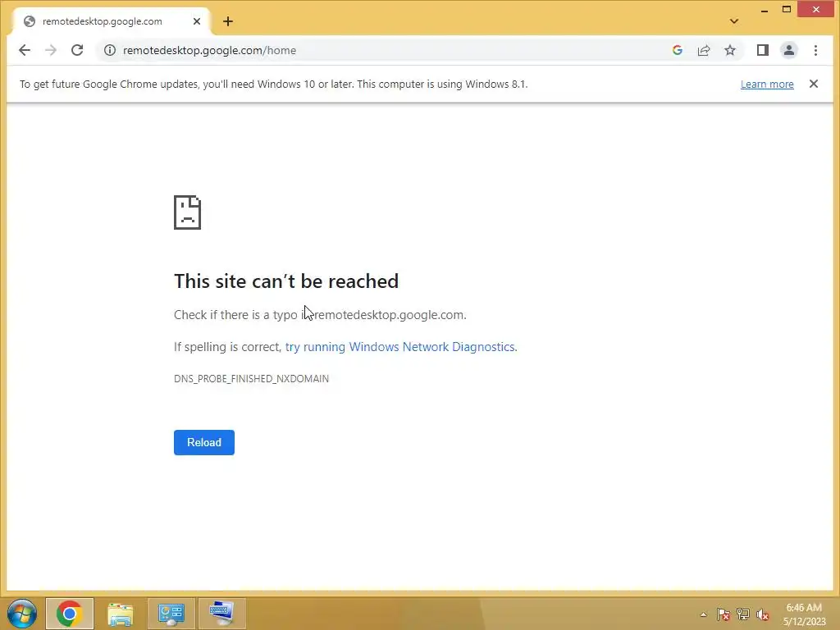Share this page icon

click(x=703, y=50)
